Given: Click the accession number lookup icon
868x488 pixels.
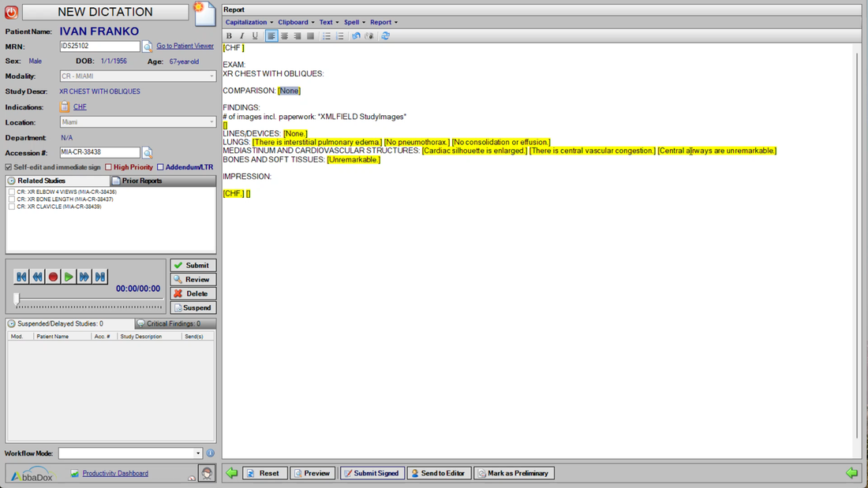Looking at the screenshot, I should coord(148,153).
